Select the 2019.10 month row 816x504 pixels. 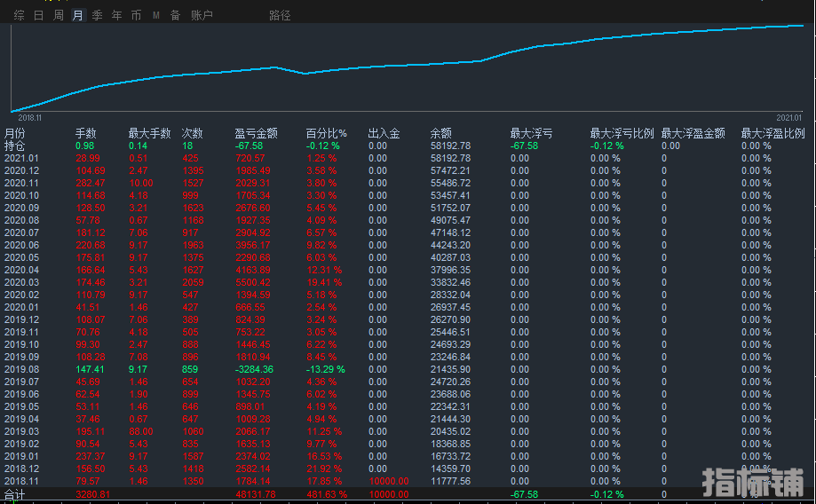point(408,345)
